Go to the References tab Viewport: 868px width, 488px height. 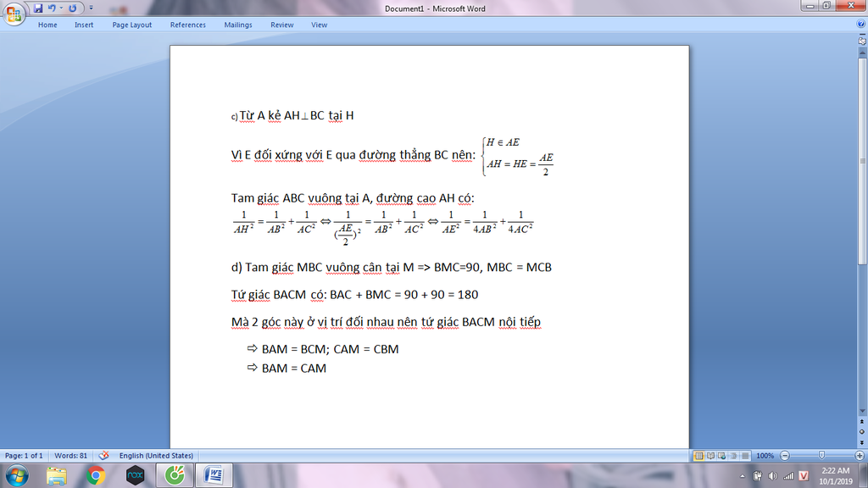188,25
